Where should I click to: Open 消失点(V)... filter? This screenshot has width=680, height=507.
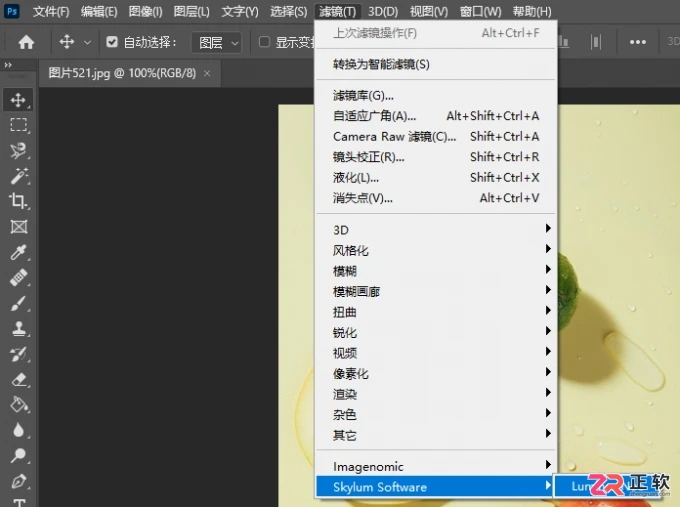436,198
